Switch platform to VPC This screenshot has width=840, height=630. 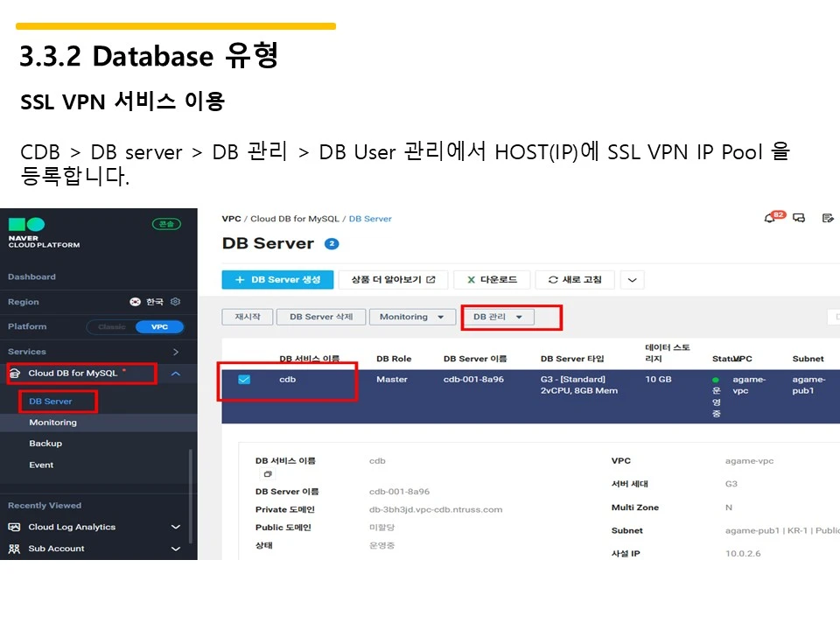pyautogui.click(x=159, y=326)
